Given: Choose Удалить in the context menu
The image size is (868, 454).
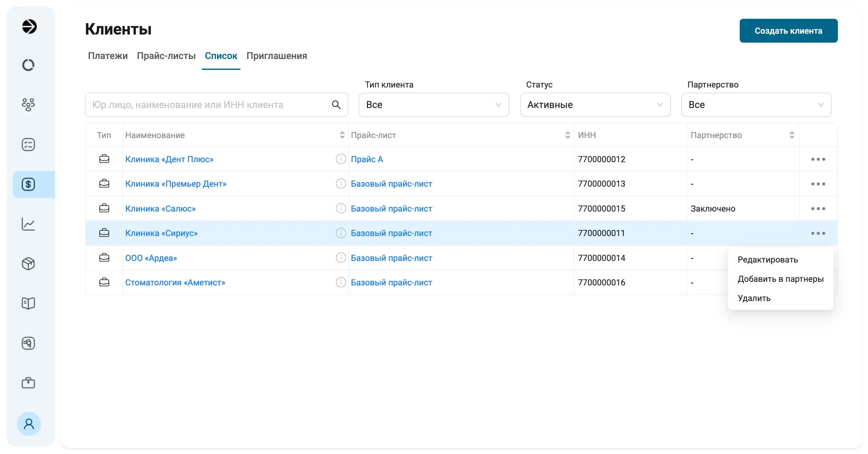Looking at the screenshot, I should click(x=754, y=298).
